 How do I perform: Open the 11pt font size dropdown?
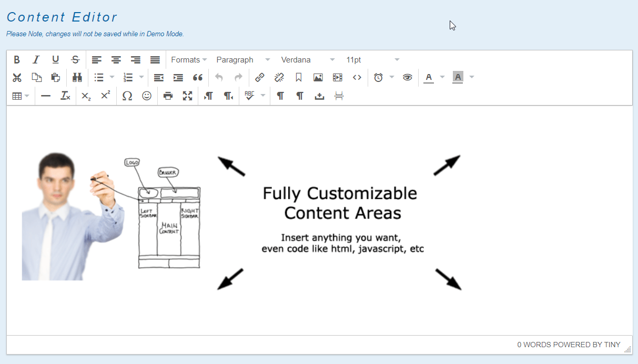coord(372,60)
